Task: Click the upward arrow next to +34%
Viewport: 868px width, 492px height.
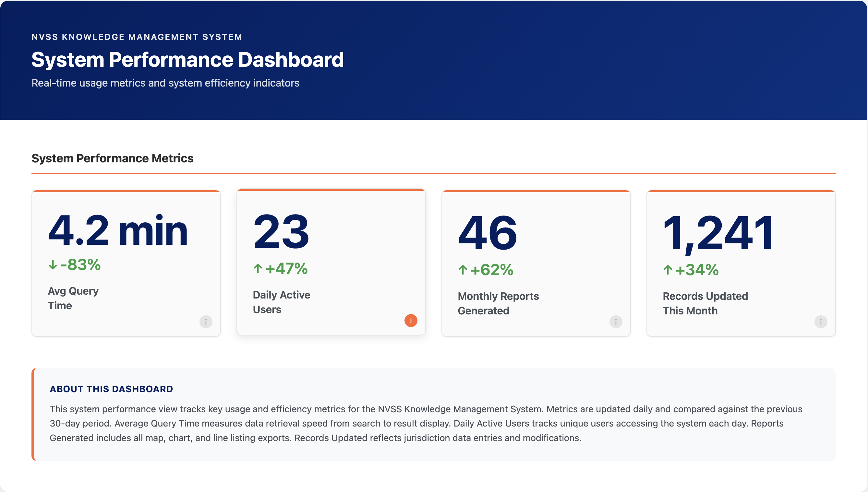Action: pos(668,270)
